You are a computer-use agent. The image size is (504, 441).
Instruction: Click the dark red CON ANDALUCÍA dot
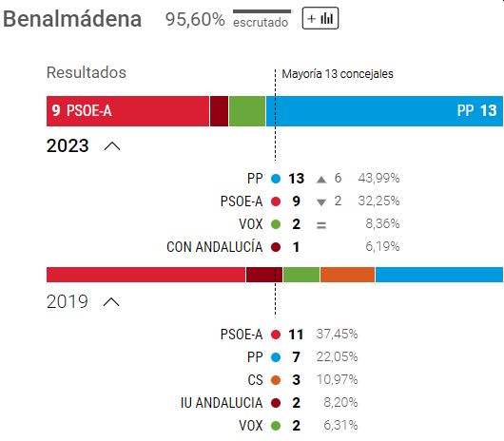(276, 247)
